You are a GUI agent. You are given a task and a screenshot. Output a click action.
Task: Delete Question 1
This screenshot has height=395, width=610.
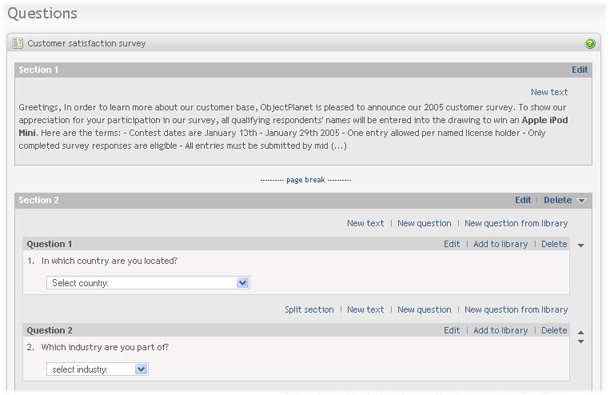554,244
